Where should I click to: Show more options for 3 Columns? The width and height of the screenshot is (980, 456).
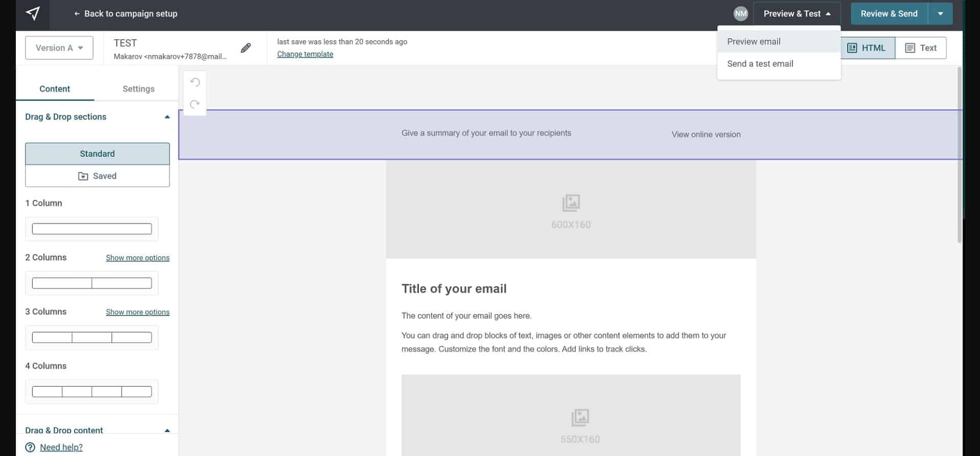click(x=137, y=312)
